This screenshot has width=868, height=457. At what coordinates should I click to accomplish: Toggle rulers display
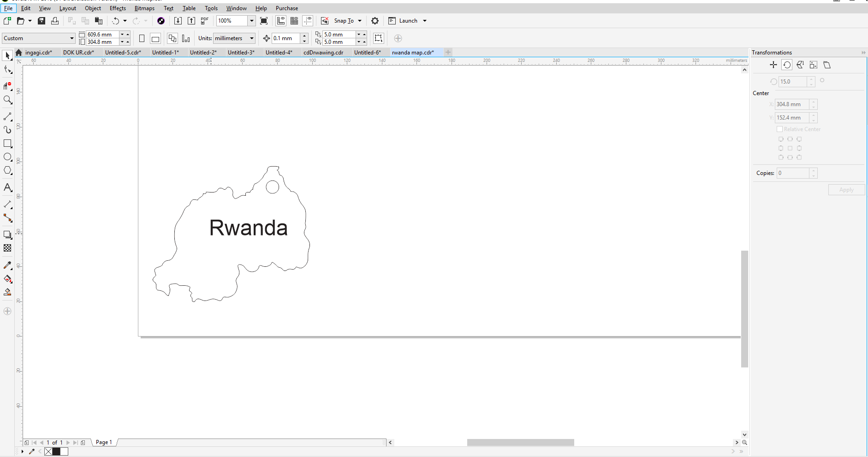[x=281, y=21]
